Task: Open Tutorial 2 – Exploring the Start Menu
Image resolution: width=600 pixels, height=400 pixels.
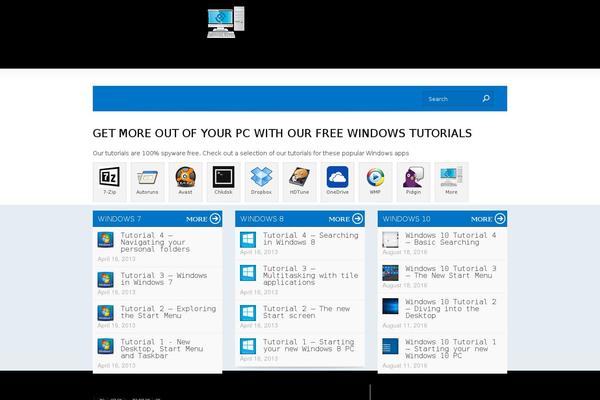Action: click(x=168, y=312)
